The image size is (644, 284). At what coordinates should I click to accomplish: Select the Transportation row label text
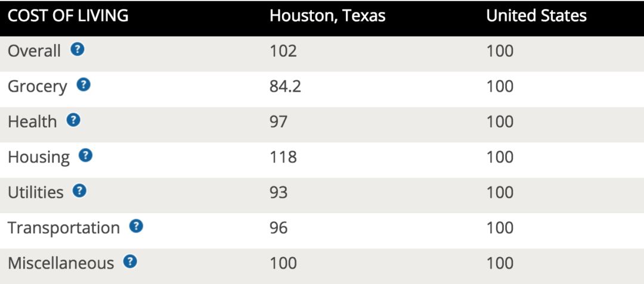pos(64,228)
